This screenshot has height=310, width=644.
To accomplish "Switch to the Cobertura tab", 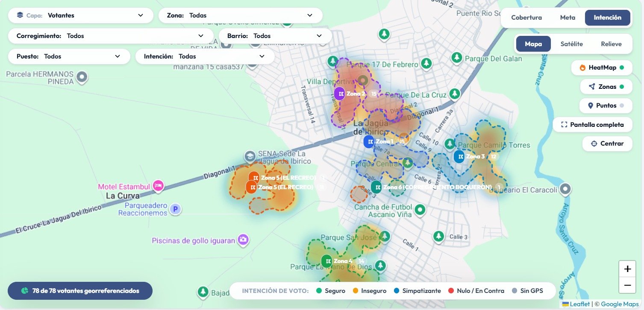I will coord(526,18).
